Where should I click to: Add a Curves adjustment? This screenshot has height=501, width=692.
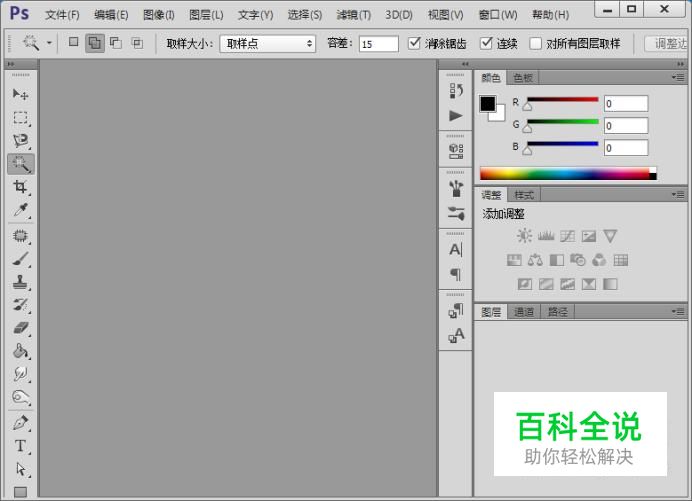(x=568, y=236)
